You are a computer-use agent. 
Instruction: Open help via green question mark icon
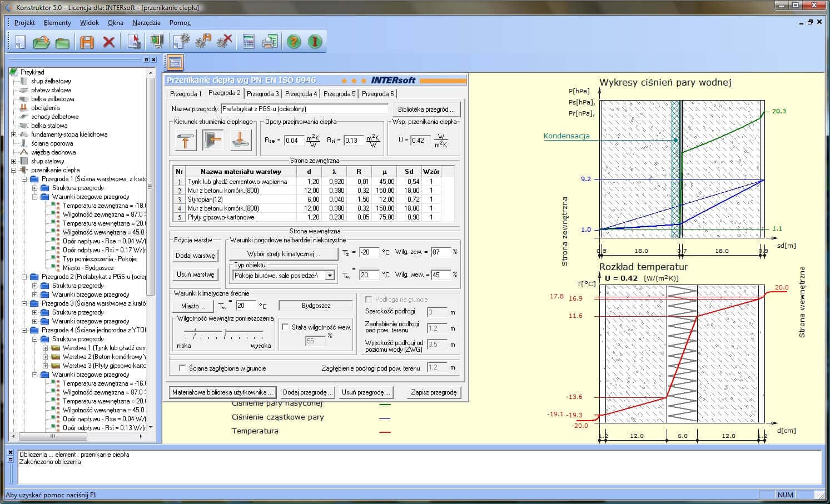(x=294, y=42)
